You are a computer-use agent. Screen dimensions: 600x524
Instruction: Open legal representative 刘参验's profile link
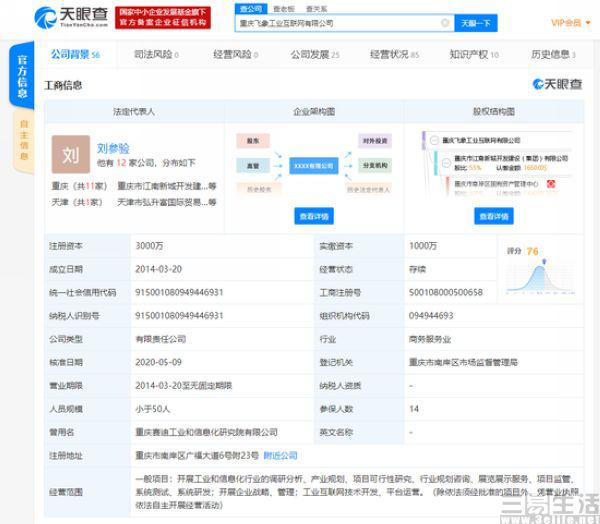pos(113,148)
